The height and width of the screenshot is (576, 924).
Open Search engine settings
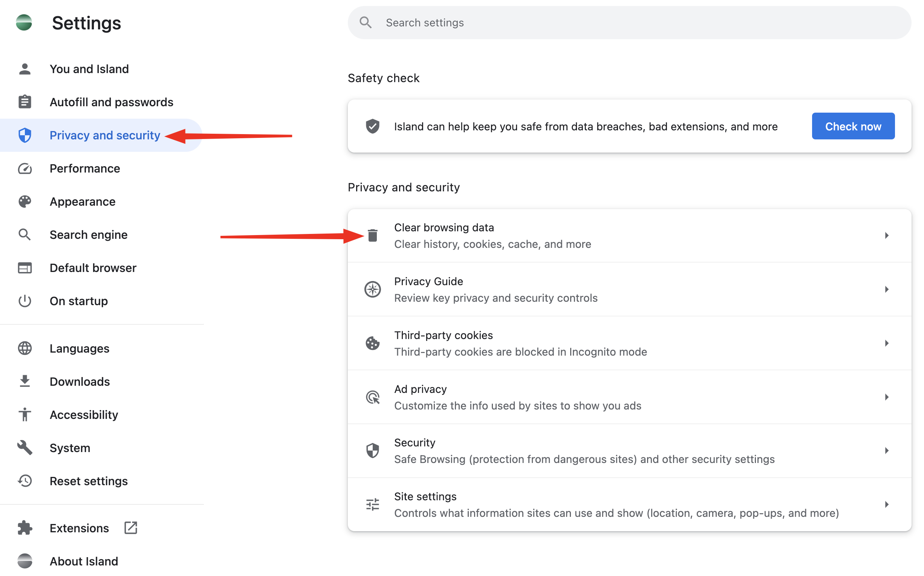(101, 235)
